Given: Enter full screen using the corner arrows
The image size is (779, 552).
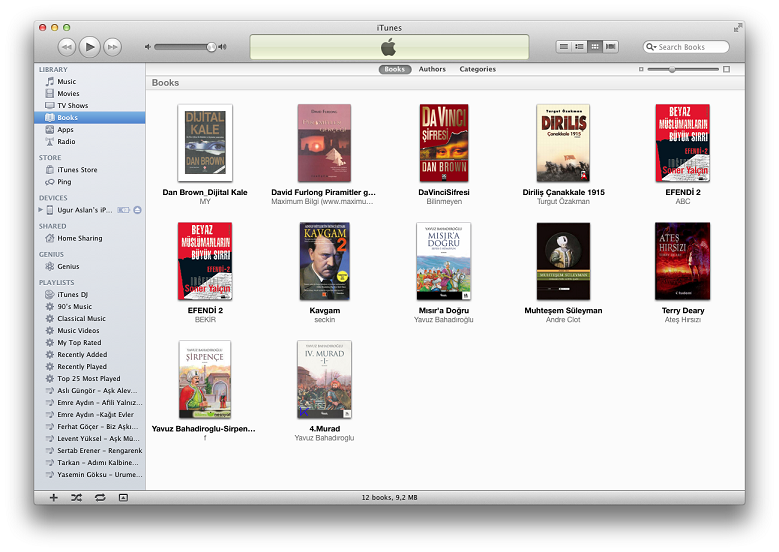Looking at the screenshot, I should click(738, 27).
